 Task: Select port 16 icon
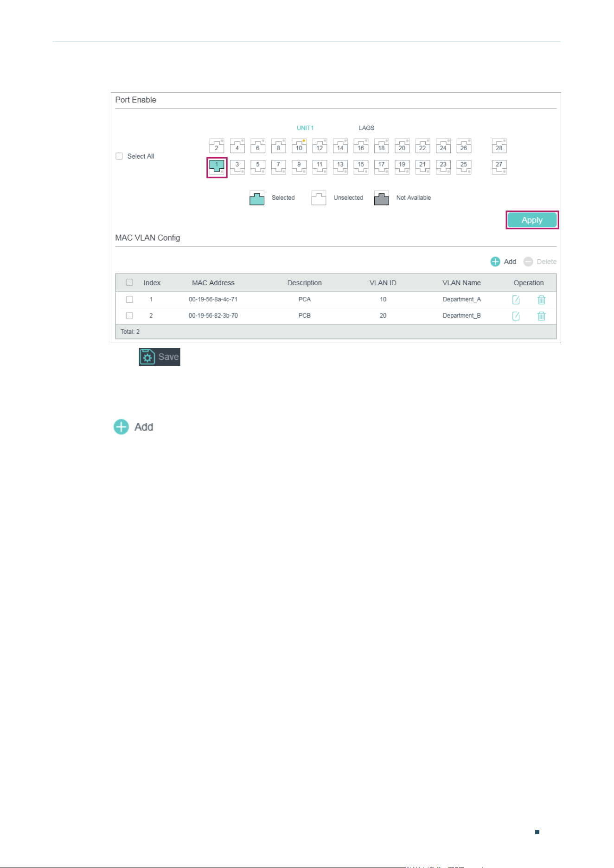point(361,146)
